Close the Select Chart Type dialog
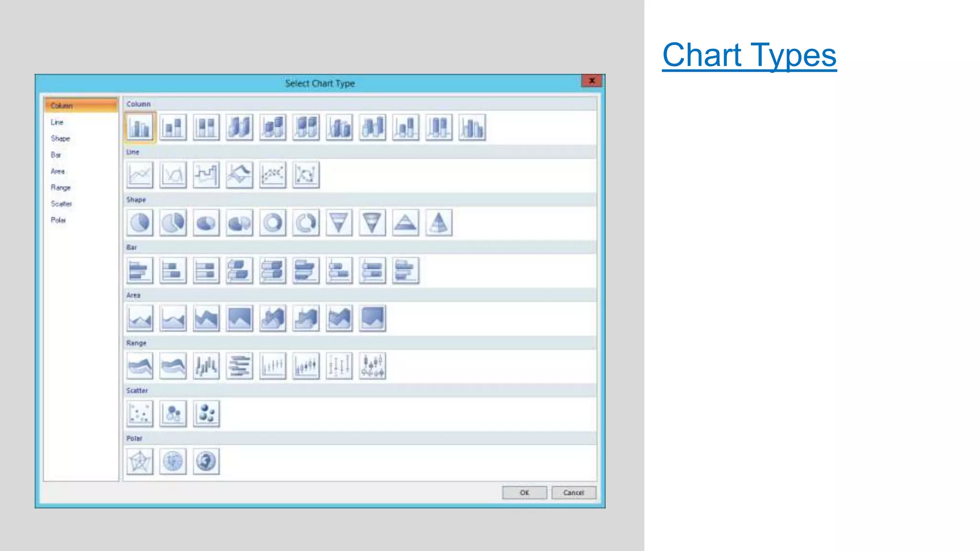 coord(592,80)
